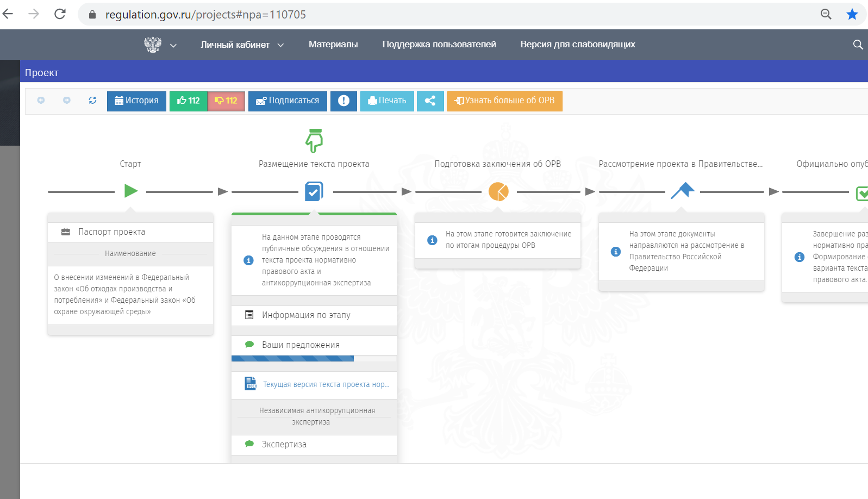Image resolution: width=868 pixels, height=499 pixels.
Task: Click the forward arrow circle in project toolbar
Action: (67, 101)
